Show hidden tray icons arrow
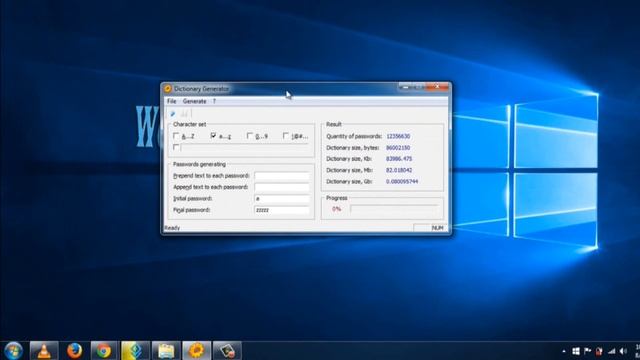This screenshot has height=360, width=640. [x=564, y=351]
